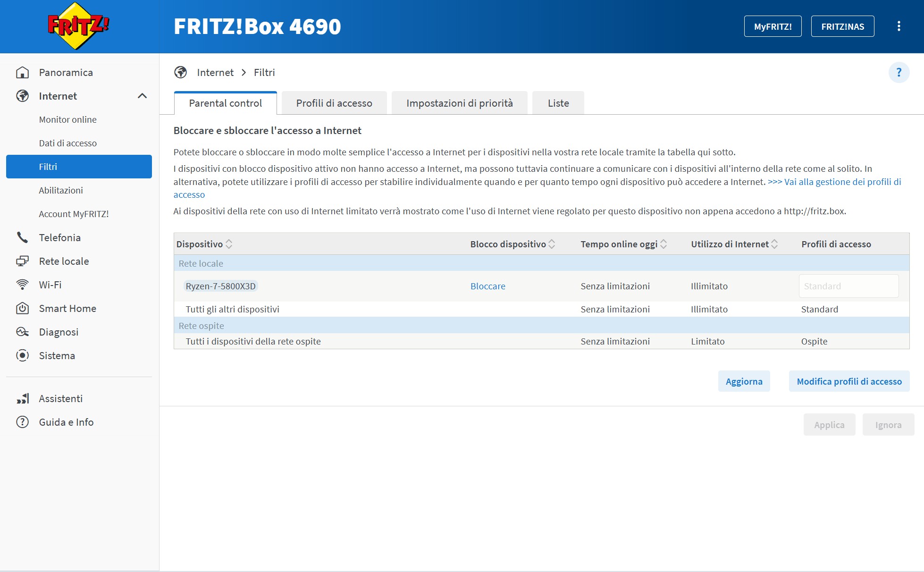The height and width of the screenshot is (572, 924).
Task: Open Rete locale menu
Action: click(x=64, y=261)
